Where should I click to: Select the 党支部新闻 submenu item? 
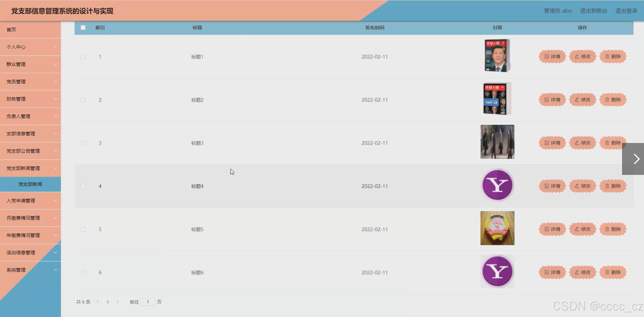pyautogui.click(x=30, y=184)
